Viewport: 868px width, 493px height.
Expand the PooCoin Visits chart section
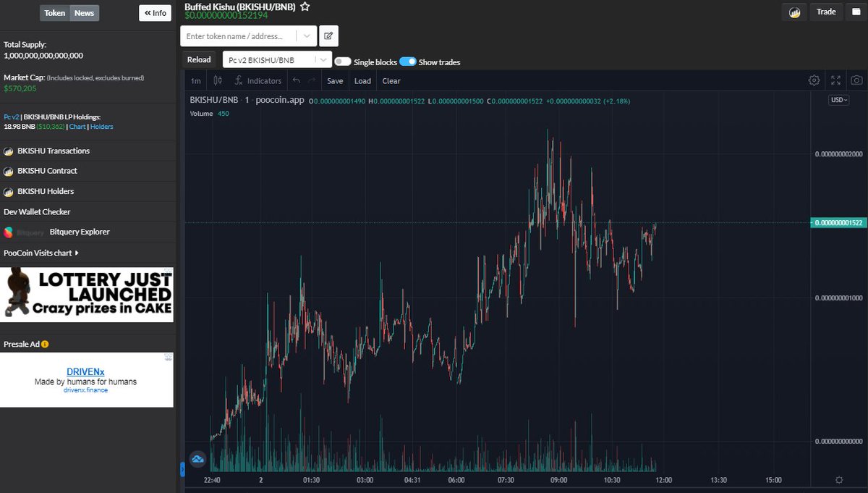pos(41,253)
